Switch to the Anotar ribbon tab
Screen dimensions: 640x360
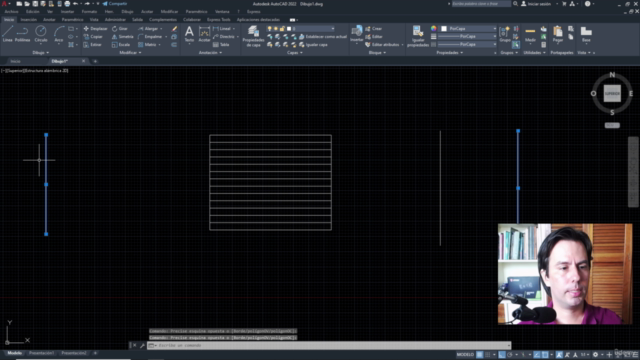[x=49, y=20]
